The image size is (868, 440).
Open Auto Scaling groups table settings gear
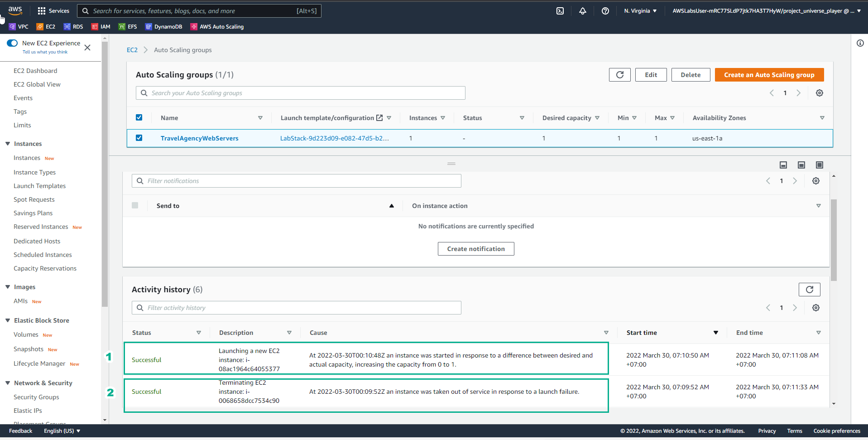click(x=820, y=93)
